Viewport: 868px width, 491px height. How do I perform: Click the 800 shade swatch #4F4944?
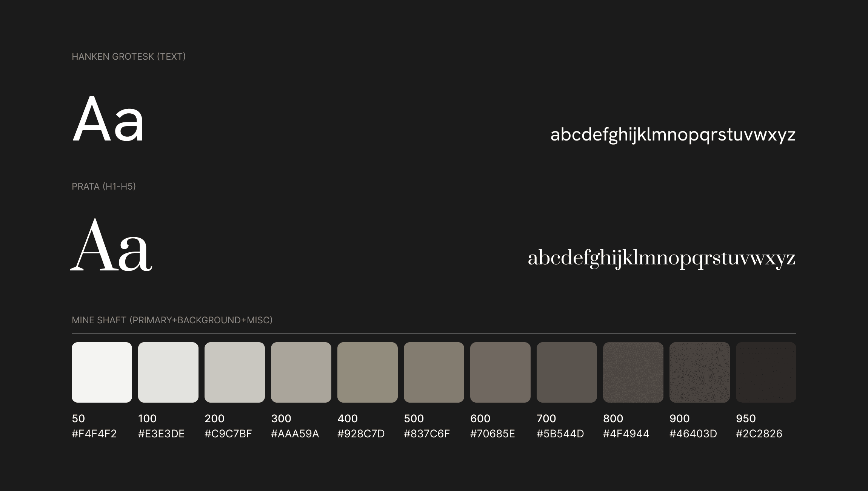pyautogui.click(x=633, y=372)
